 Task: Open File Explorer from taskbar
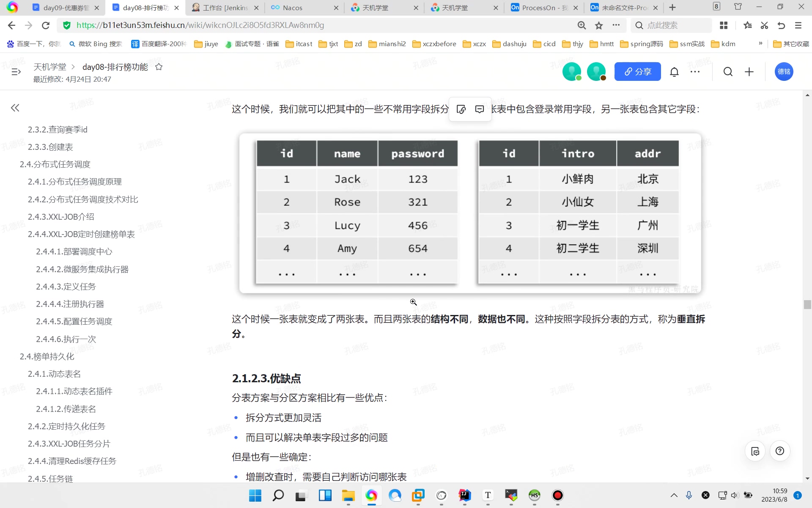pyautogui.click(x=348, y=495)
